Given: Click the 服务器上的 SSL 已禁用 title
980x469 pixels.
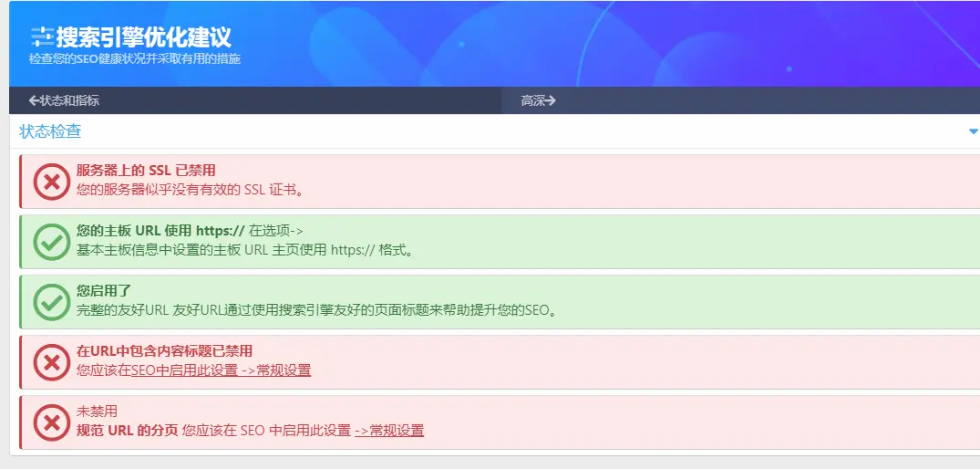Looking at the screenshot, I should [x=146, y=170].
